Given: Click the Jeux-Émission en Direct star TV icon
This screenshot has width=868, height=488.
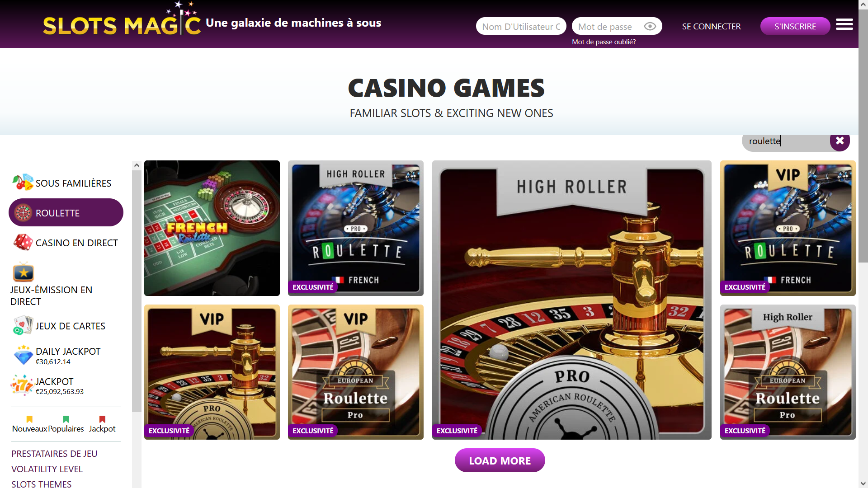Looking at the screenshot, I should [24, 272].
